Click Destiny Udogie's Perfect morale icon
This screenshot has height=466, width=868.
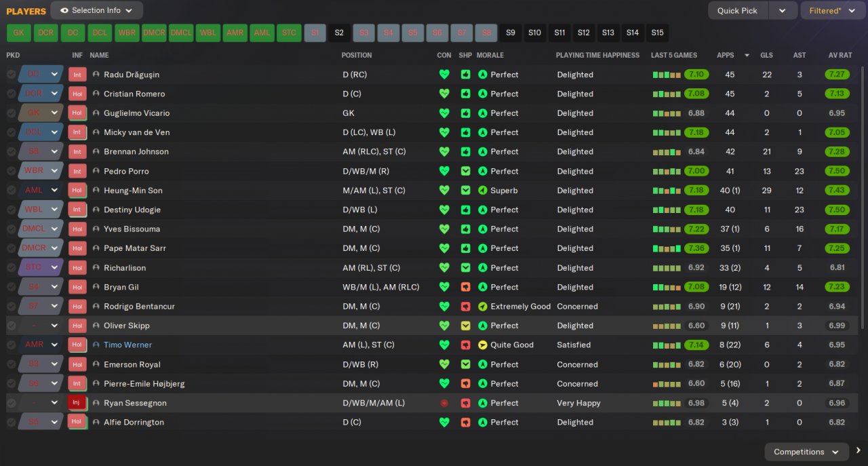(x=483, y=210)
